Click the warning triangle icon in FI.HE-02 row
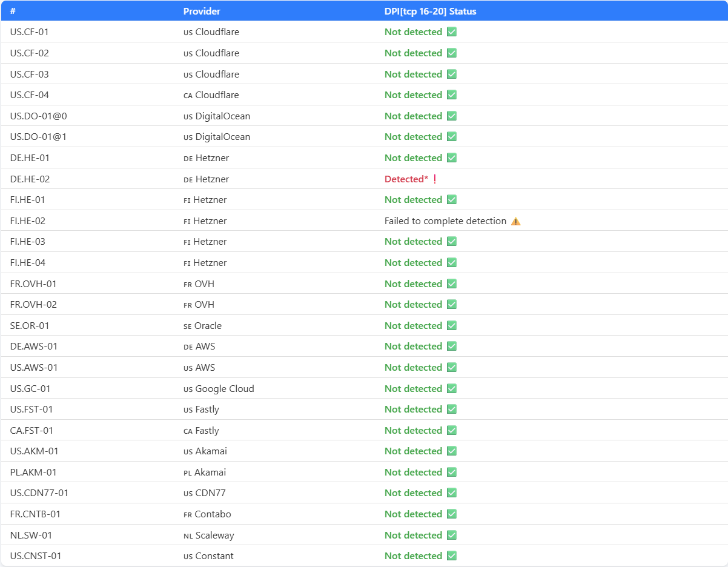This screenshot has width=728, height=567. tap(515, 221)
